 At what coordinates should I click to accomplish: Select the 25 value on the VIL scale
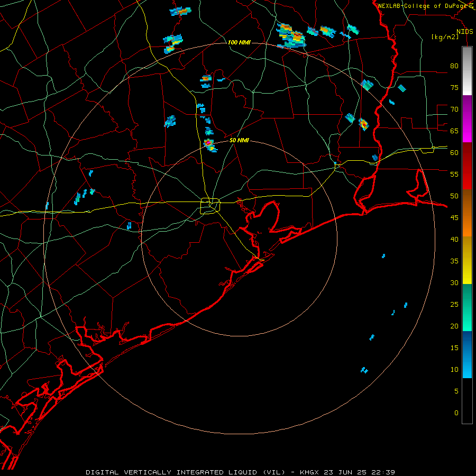(454, 304)
